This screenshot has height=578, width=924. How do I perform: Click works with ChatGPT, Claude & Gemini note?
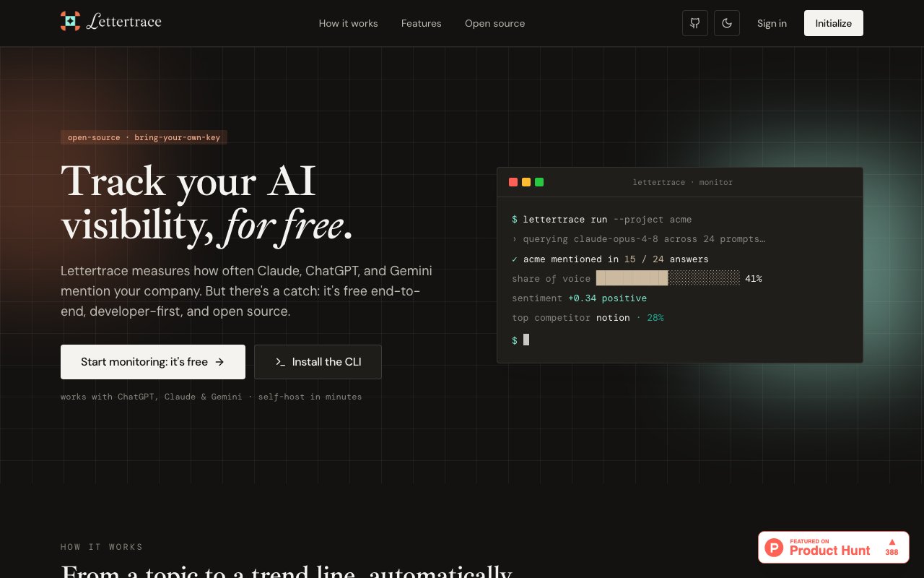coord(211,397)
